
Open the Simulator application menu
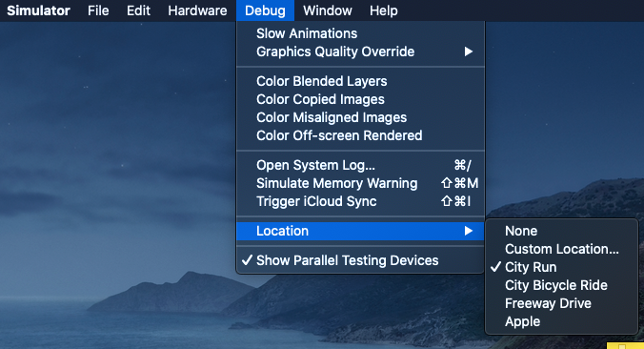[39, 10]
